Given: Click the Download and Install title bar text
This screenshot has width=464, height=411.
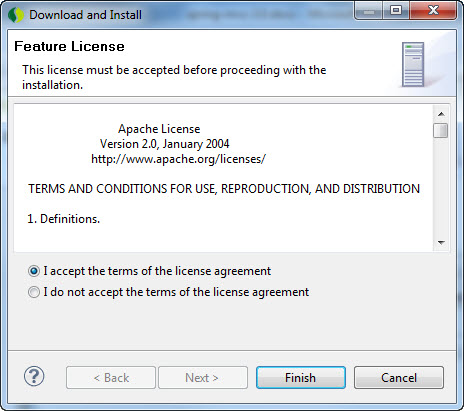Looking at the screenshot, I should tap(85, 15).
